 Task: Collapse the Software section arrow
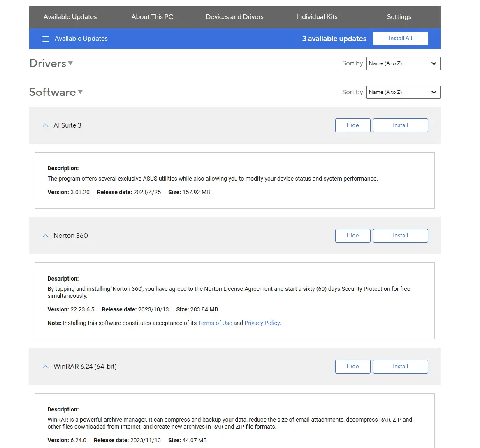tap(80, 92)
